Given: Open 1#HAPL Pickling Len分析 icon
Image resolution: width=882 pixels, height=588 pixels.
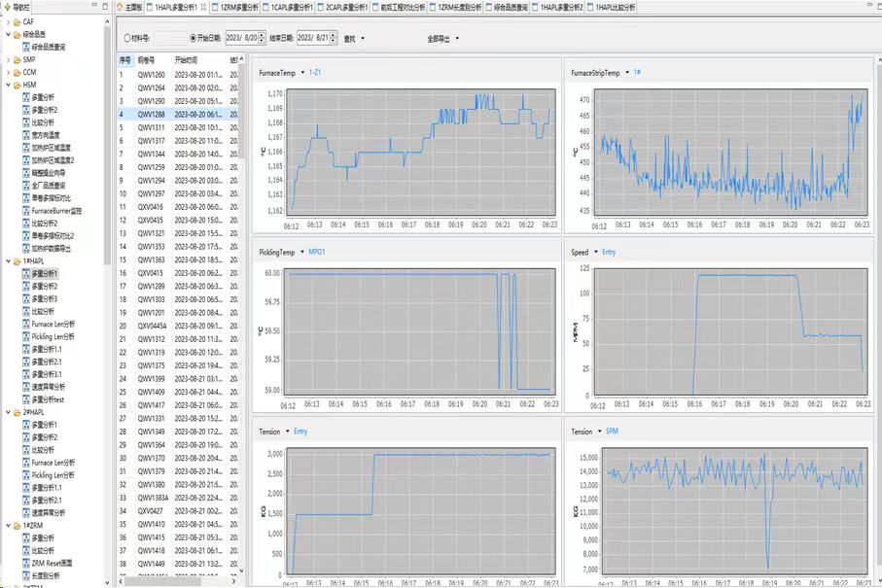Looking at the screenshot, I should click(26, 336).
